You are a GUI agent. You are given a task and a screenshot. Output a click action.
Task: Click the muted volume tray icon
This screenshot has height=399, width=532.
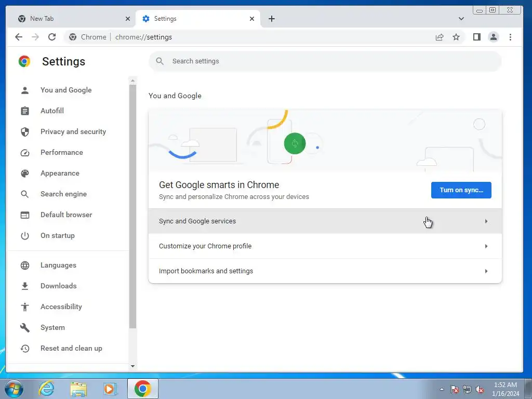480,389
